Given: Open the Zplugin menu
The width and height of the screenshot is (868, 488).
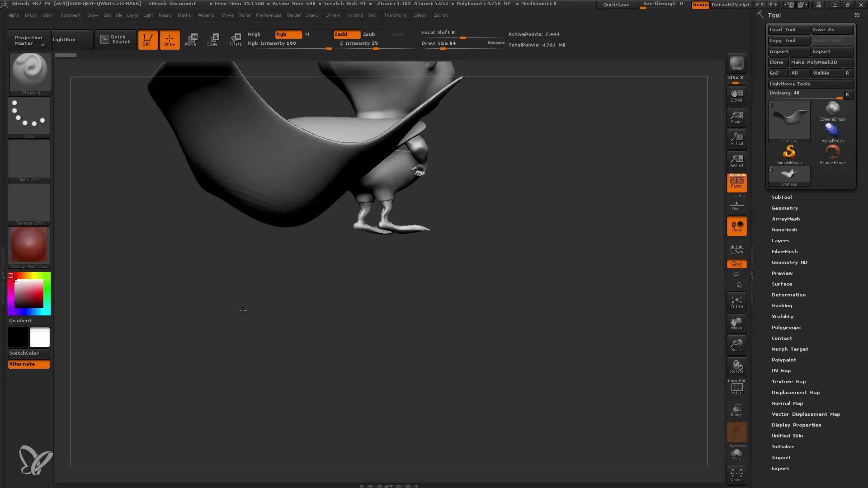Looking at the screenshot, I should pos(420,15).
